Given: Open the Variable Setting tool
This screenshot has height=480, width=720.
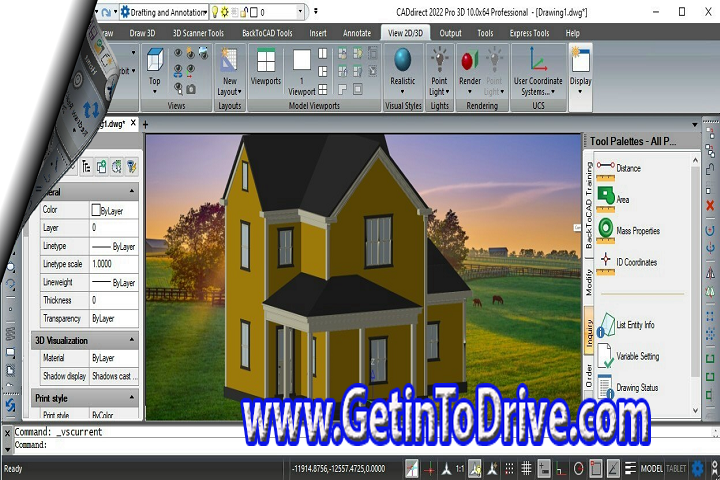Looking at the screenshot, I should coord(628,356).
